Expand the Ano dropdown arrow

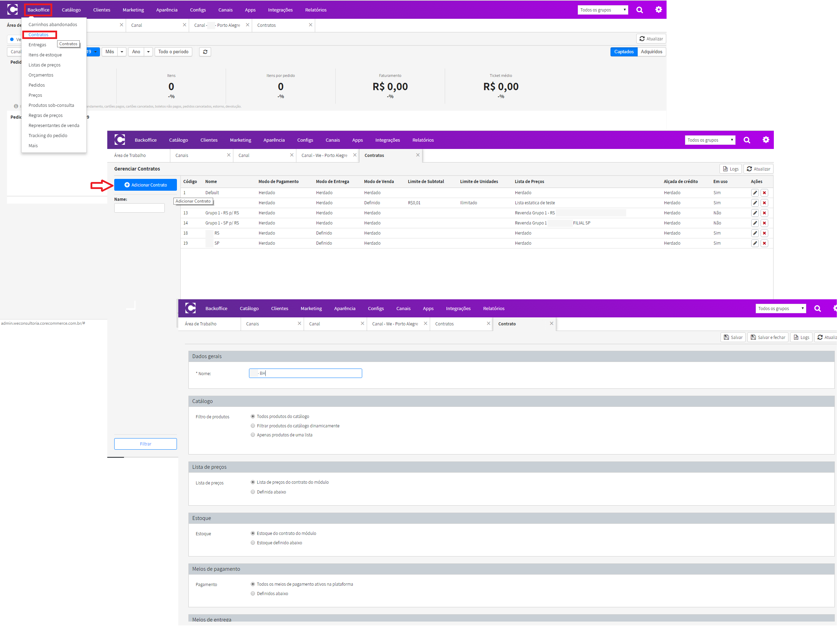pyautogui.click(x=148, y=52)
